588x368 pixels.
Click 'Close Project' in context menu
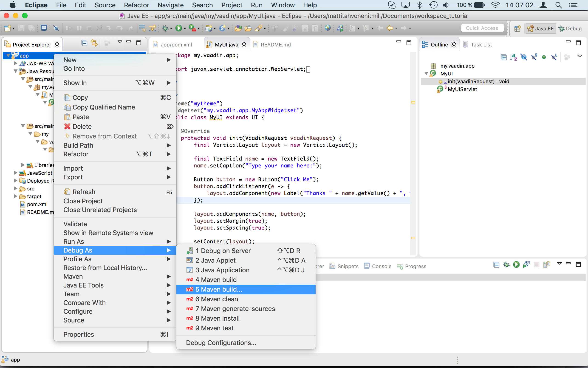click(115, 201)
